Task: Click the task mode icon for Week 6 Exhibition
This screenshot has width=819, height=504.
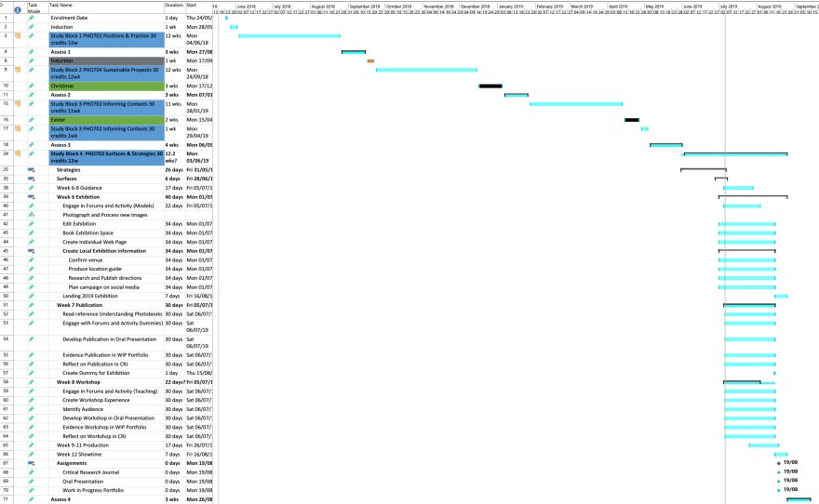Action: click(32, 197)
